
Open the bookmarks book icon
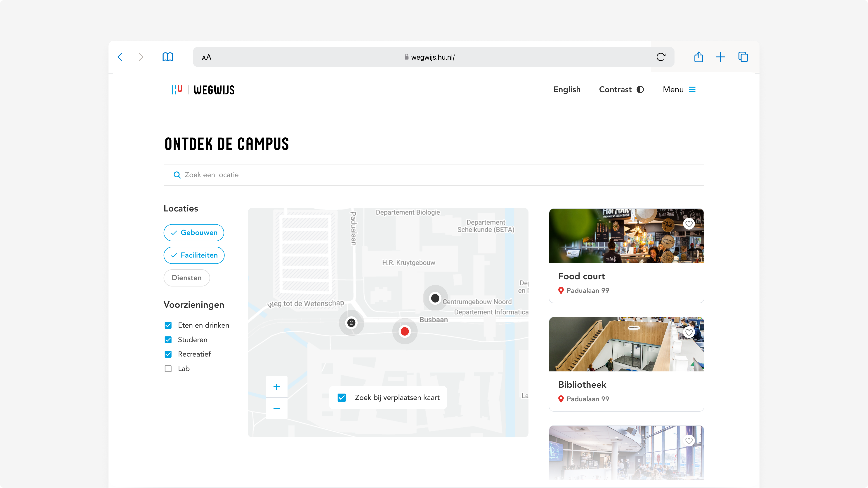pos(167,57)
